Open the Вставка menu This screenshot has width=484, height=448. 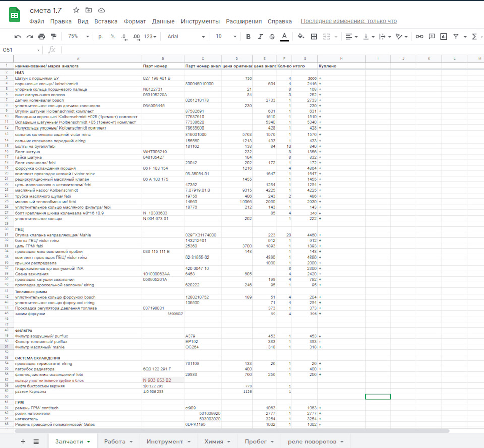pyautogui.click(x=106, y=21)
